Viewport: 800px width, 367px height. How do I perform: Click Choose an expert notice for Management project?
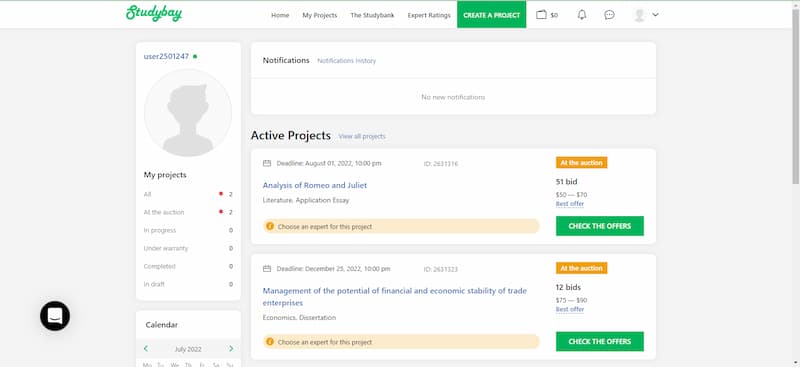tap(401, 341)
